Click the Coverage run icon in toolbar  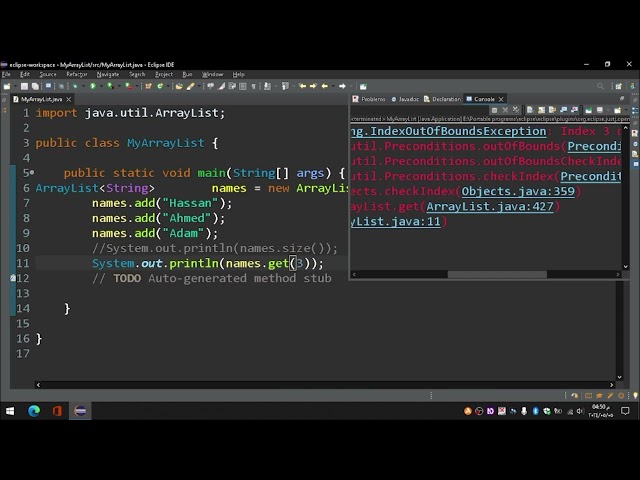pyautogui.click(x=110, y=86)
